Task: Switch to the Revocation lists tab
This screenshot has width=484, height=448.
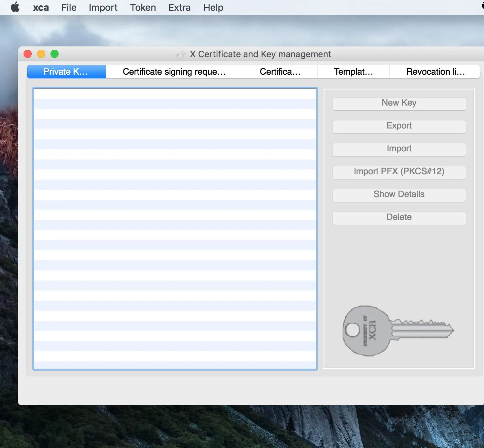Action: [435, 72]
